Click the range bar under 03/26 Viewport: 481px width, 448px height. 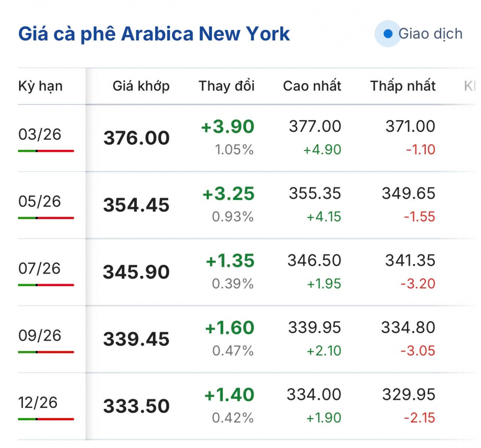(46, 151)
